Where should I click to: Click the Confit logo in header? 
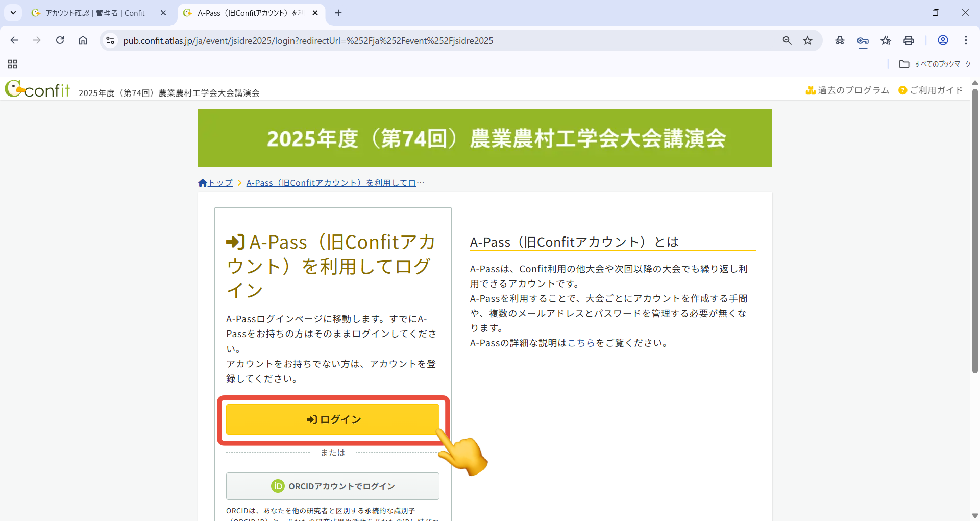tap(37, 89)
